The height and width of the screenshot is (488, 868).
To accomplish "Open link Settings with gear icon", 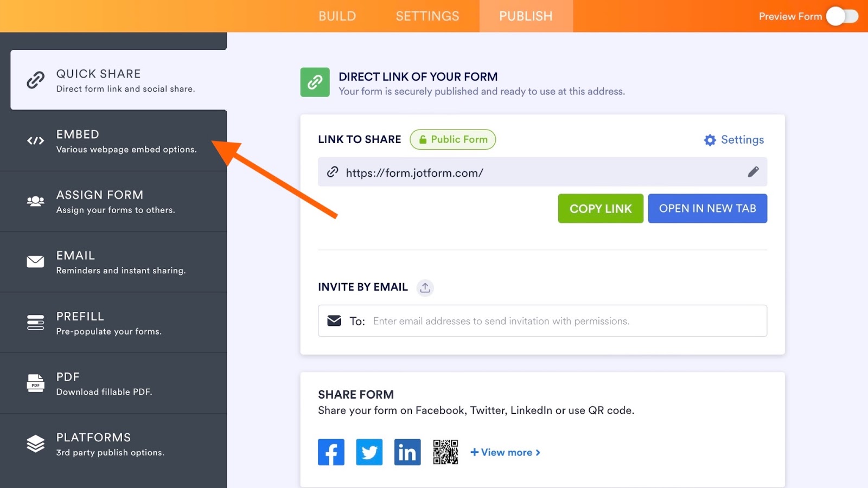I will click(734, 140).
